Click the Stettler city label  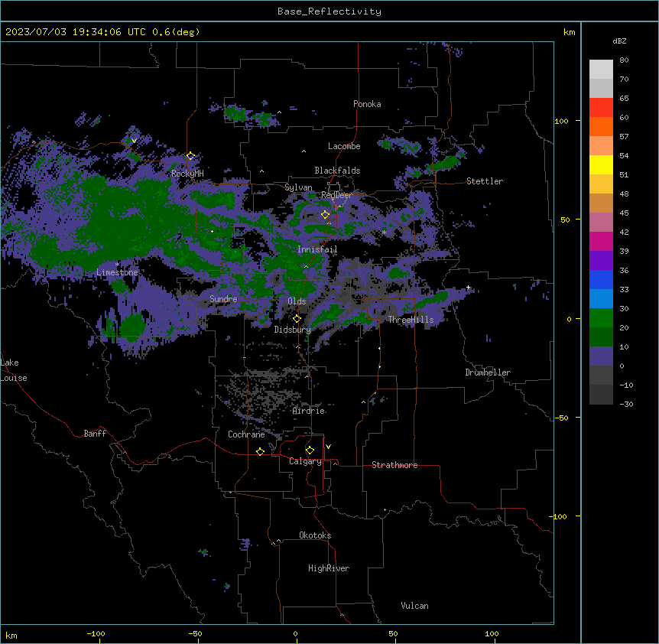(x=485, y=181)
